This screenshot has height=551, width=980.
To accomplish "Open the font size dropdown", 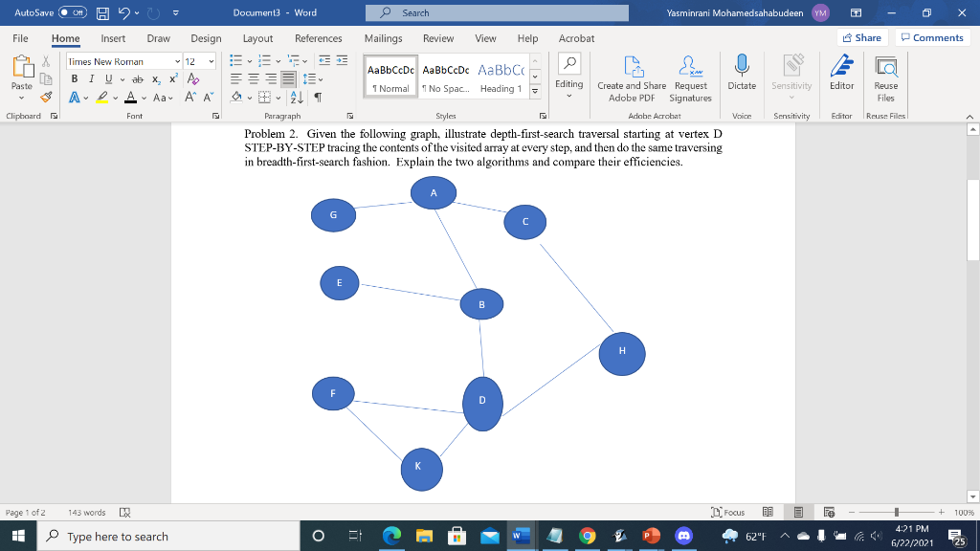I will [x=212, y=60].
